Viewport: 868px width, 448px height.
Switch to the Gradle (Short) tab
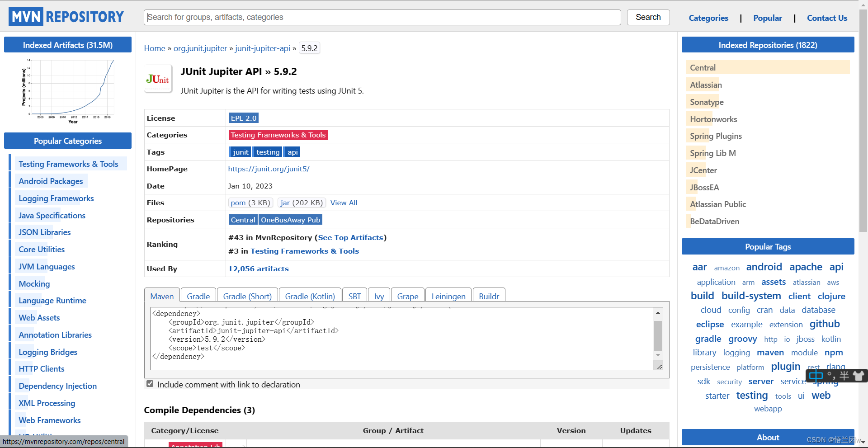[x=247, y=296]
